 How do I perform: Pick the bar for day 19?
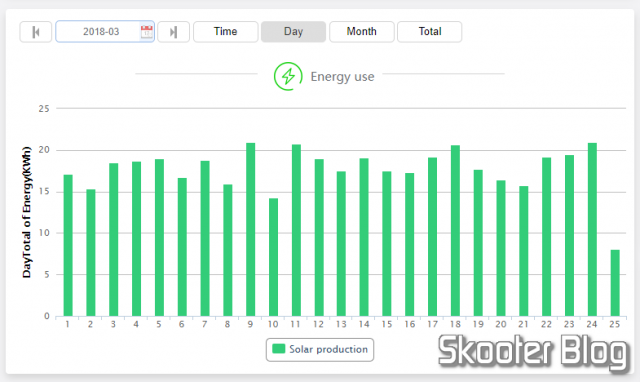coord(478,243)
